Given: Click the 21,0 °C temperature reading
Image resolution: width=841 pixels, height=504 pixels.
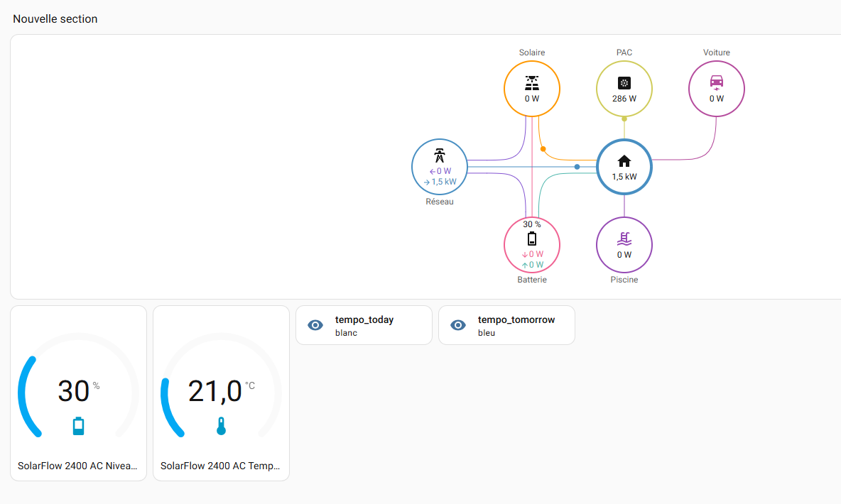Looking at the screenshot, I should [215, 391].
